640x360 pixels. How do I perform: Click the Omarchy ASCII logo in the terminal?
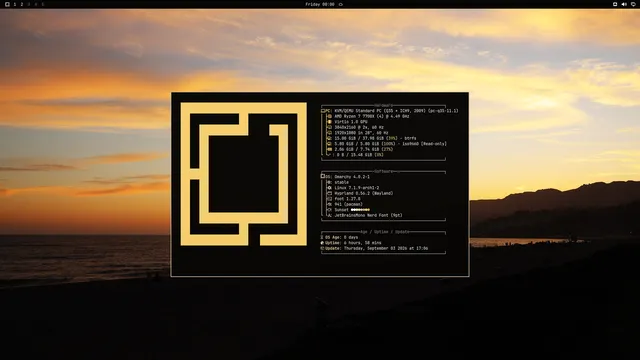[x=244, y=174]
